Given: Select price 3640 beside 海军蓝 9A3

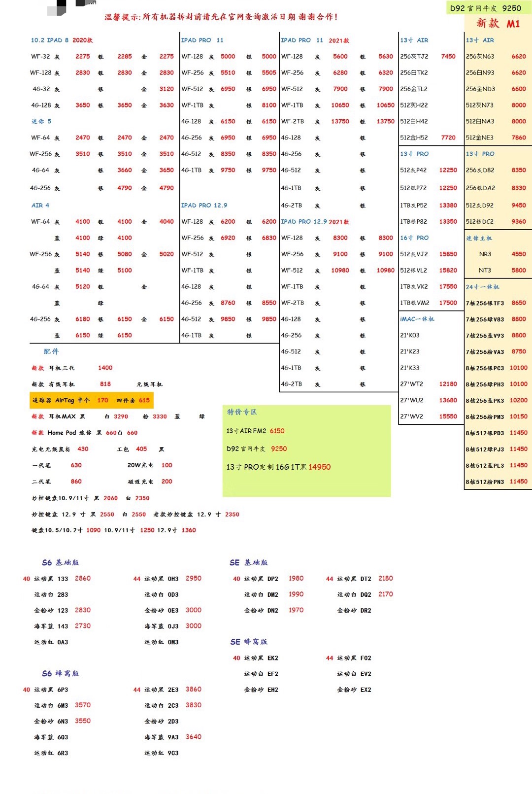Looking at the screenshot, I should click(x=194, y=736).
